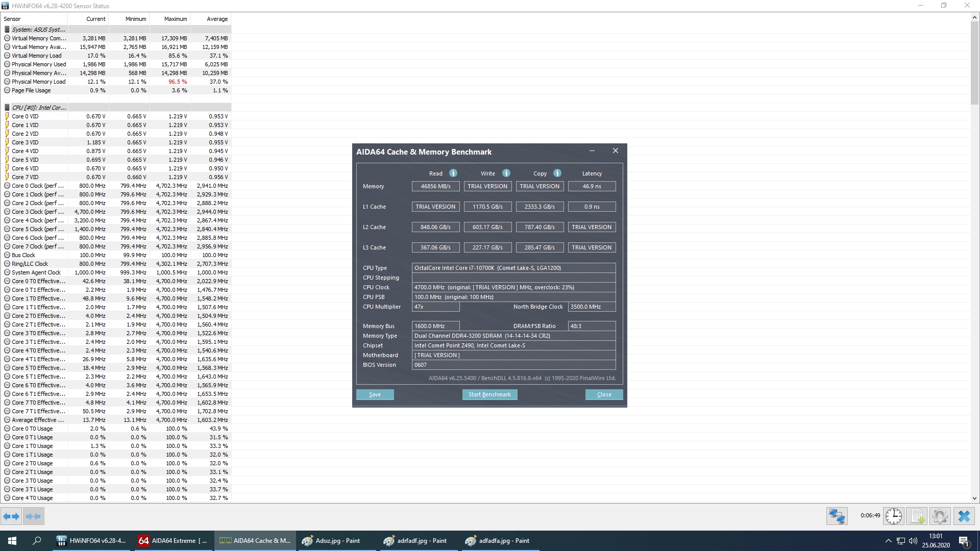Switch to HWiNFO64 taskbar item
The width and height of the screenshot is (980, 551).
tap(91, 541)
